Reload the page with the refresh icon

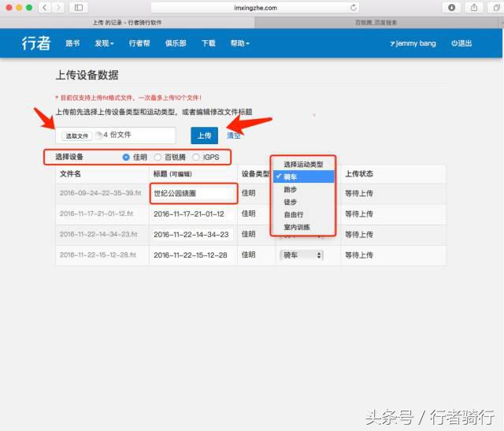(354, 8)
